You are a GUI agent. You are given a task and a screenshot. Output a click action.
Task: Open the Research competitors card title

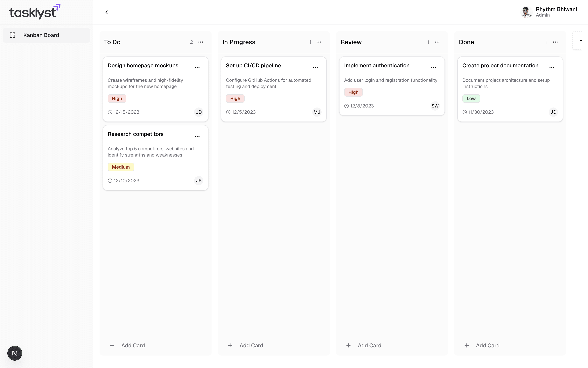tap(136, 134)
